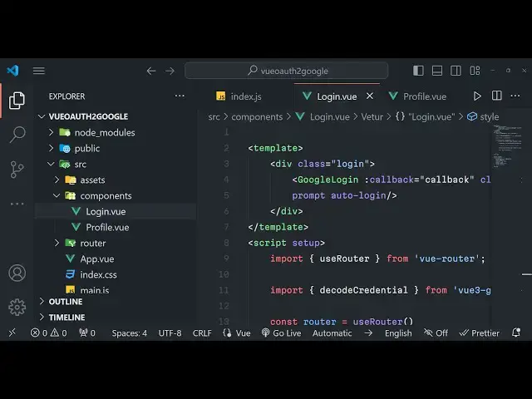Show errors and warnings in status bar

[48, 332]
